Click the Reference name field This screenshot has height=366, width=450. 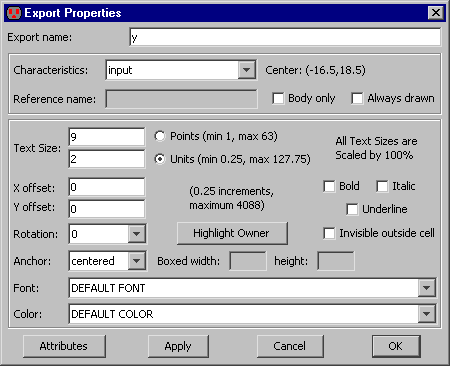182,99
